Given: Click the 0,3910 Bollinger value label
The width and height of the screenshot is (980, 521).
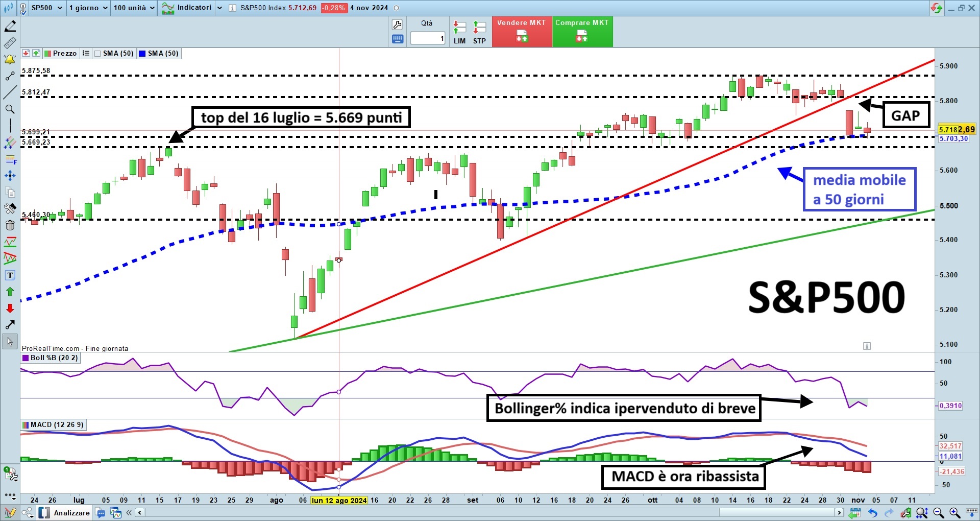Looking at the screenshot, I should pyautogui.click(x=950, y=406).
